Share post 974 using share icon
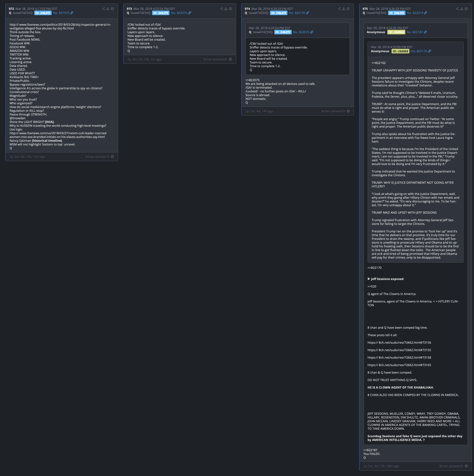 (339, 9)
